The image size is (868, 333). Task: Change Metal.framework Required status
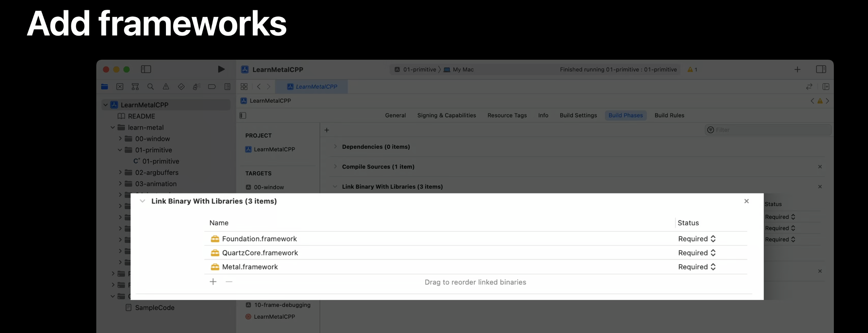tap(697, 267)
